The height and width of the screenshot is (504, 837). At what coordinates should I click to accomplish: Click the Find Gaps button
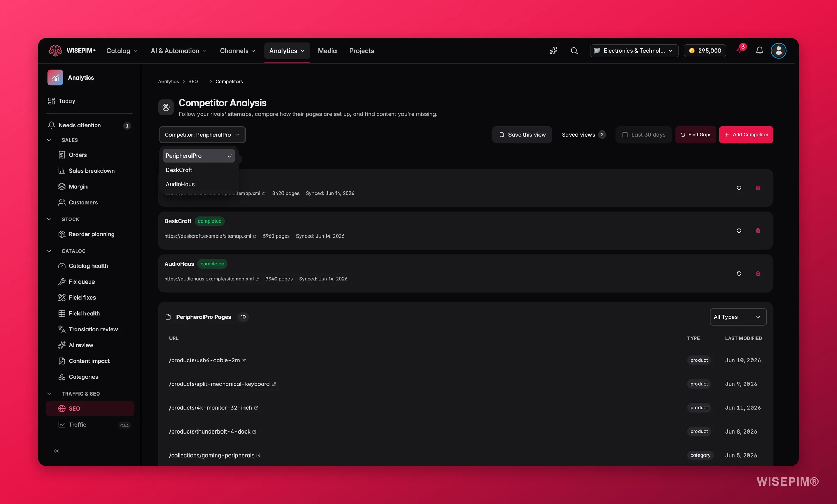[695, 135]
